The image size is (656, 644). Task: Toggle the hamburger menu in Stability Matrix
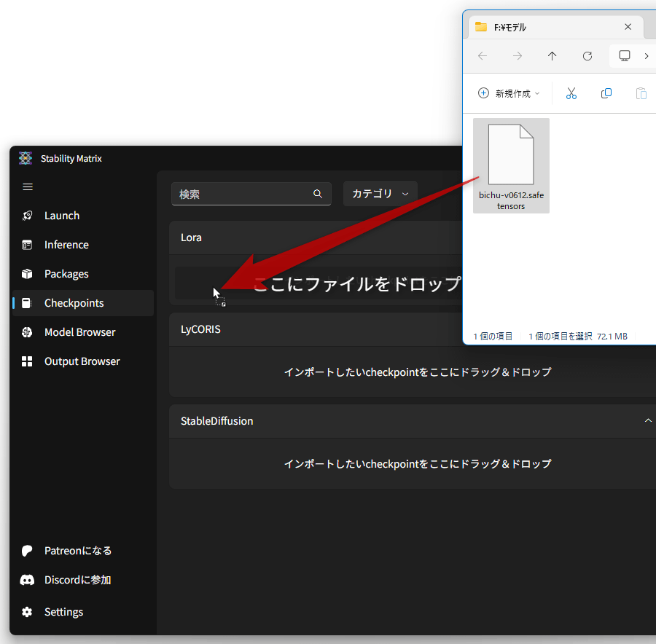[28, 187]
